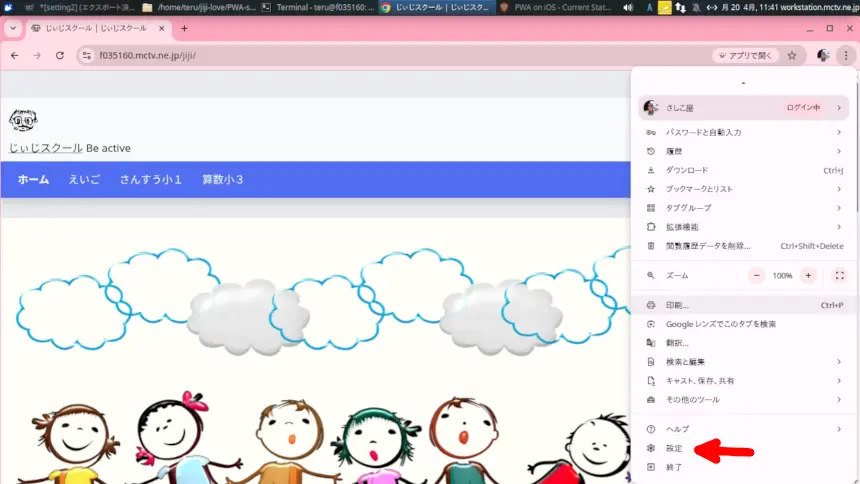The width and height of the screenshot is (860, 484).
Task: Open 履歴 menu item
Action: point(744,151)
